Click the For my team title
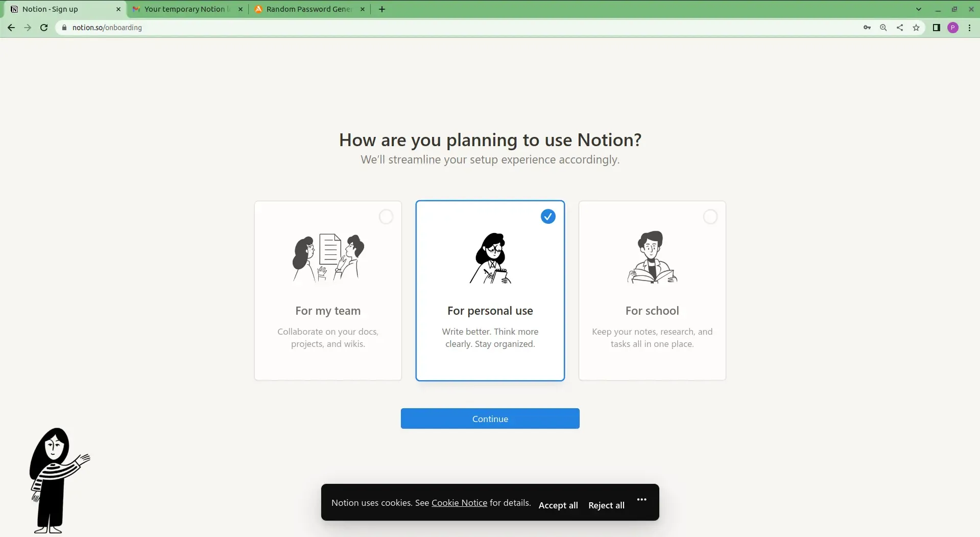980x537 pixels. 328,311
